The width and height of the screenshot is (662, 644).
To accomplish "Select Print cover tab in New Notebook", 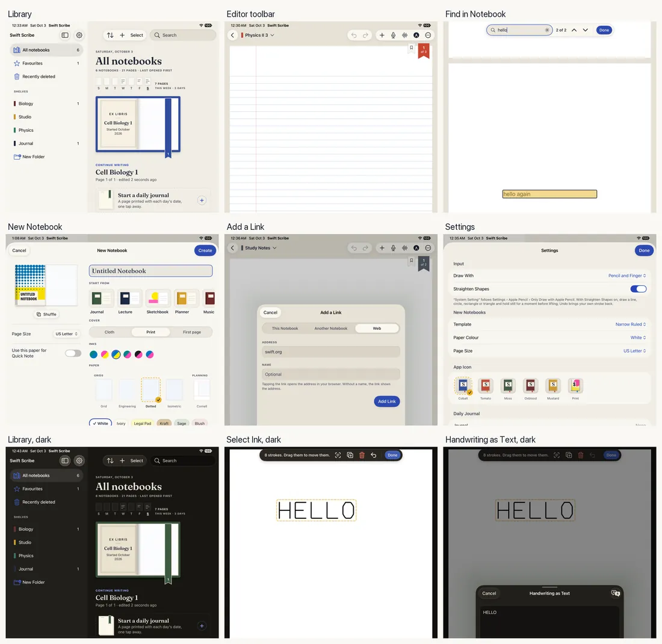I will tap(150, 332).
